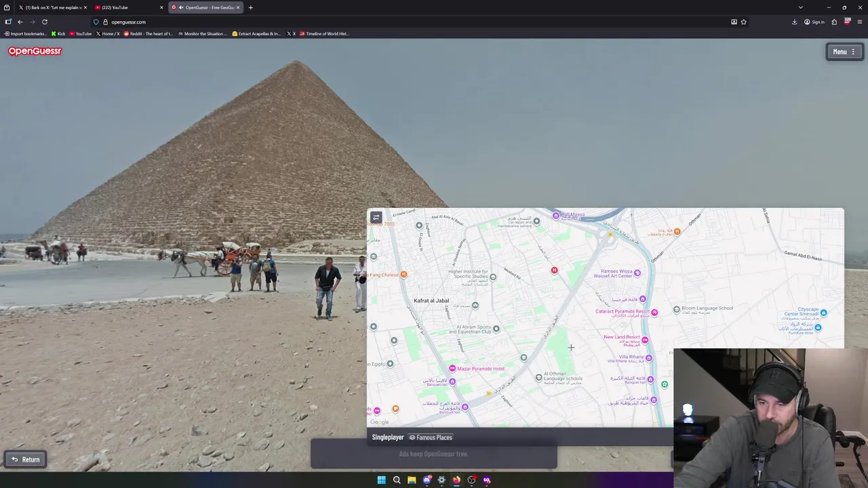Screen dimensions: 868x488
Task: Mute the OpenGuessr tab audio icon
Action: (181, 7)
